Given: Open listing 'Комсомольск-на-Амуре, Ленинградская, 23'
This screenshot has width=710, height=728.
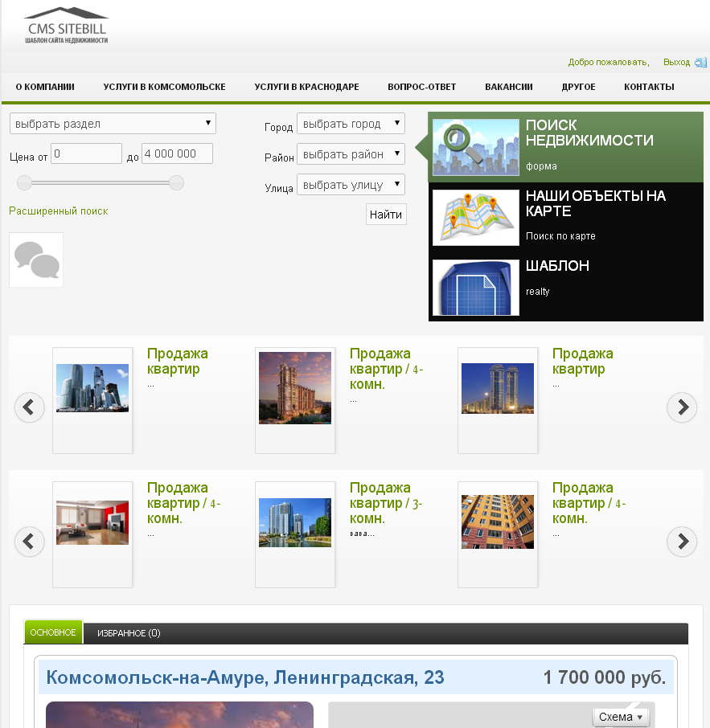Looking at the screenshot, I should 245,677.
